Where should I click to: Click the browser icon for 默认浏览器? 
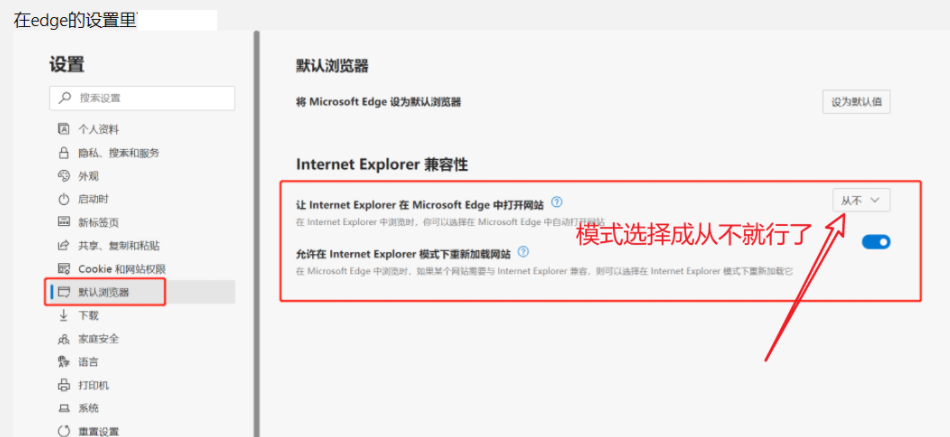click(64, 292)
